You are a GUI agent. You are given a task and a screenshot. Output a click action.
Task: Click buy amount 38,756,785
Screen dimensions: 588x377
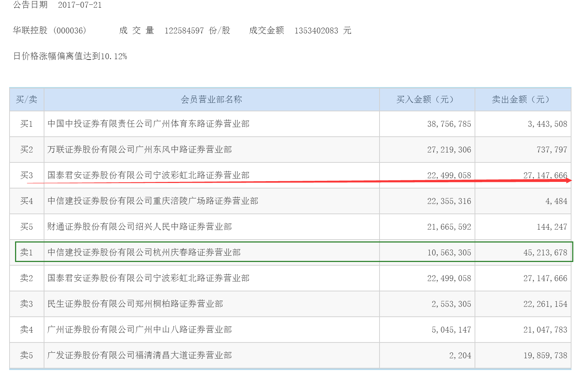[449, 124]
